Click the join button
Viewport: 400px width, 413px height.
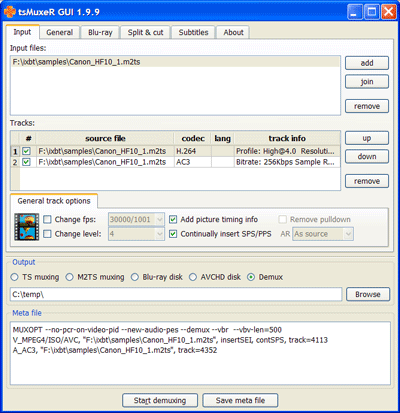click(x=367, y=82)
